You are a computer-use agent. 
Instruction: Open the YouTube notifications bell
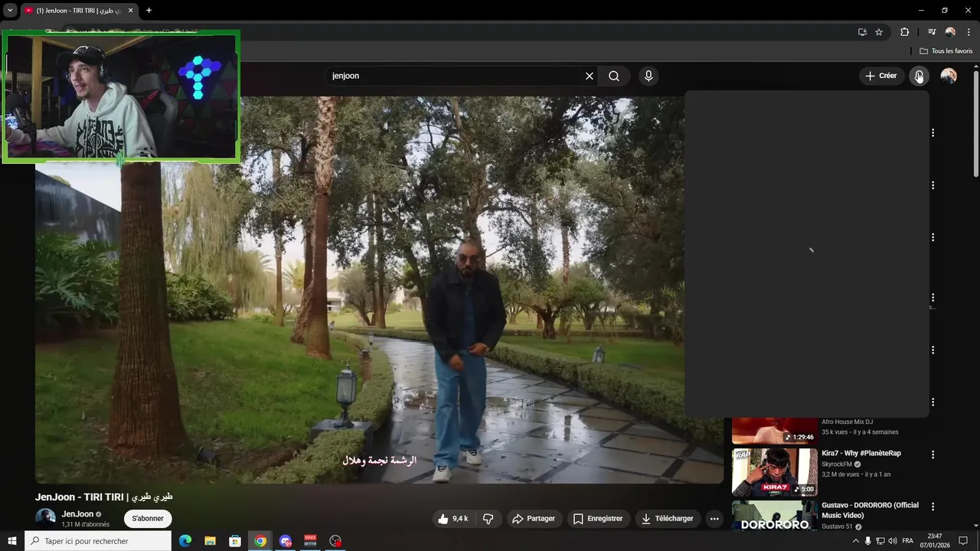click(919, 76)
